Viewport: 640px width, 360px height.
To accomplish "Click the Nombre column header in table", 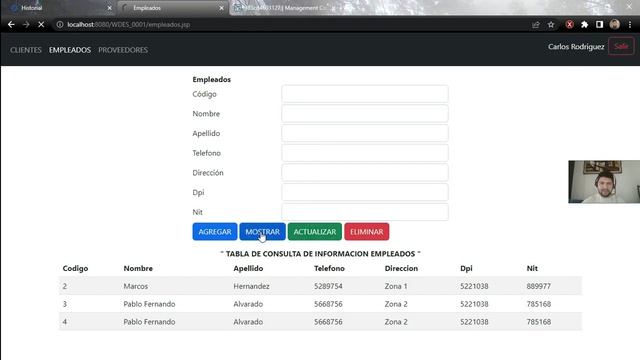I will tap(138, 268).
